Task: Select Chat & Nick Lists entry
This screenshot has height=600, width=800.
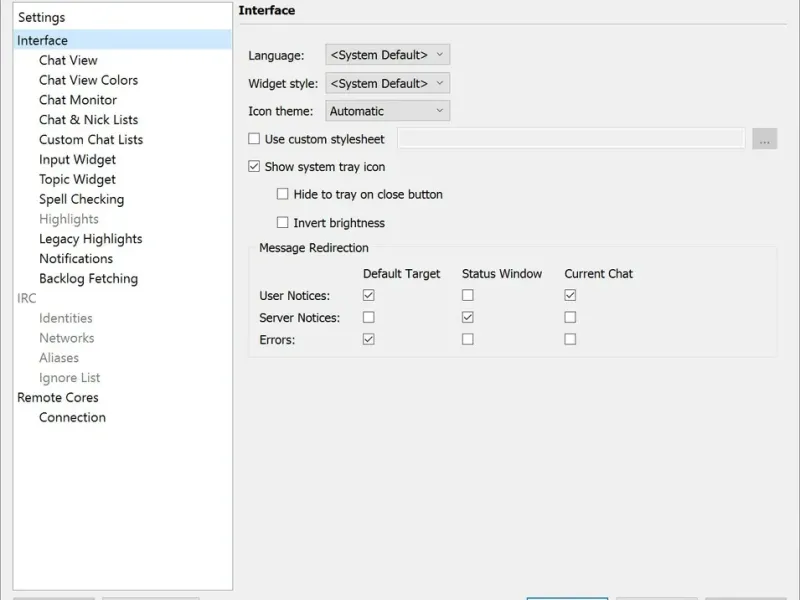Action: [88, 120]
